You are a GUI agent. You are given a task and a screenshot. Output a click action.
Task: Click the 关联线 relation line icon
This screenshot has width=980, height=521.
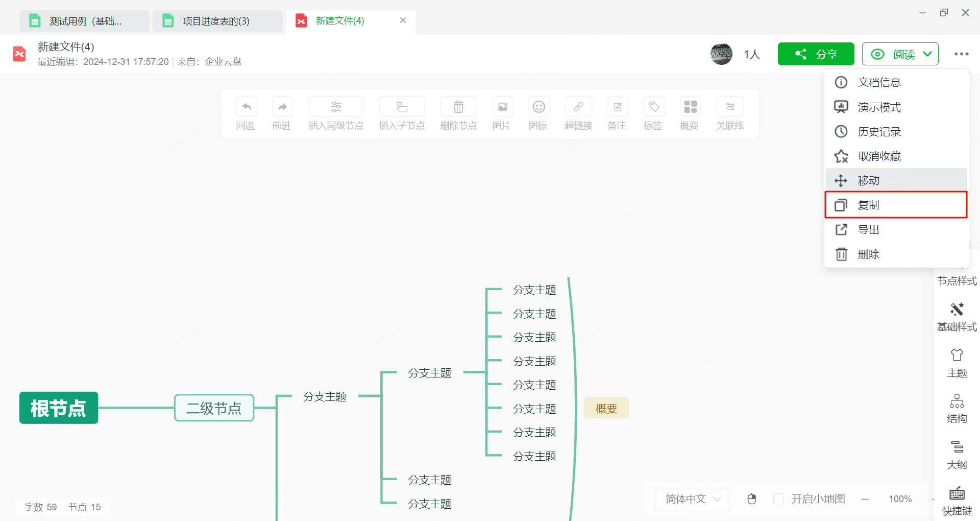point(730,107)
